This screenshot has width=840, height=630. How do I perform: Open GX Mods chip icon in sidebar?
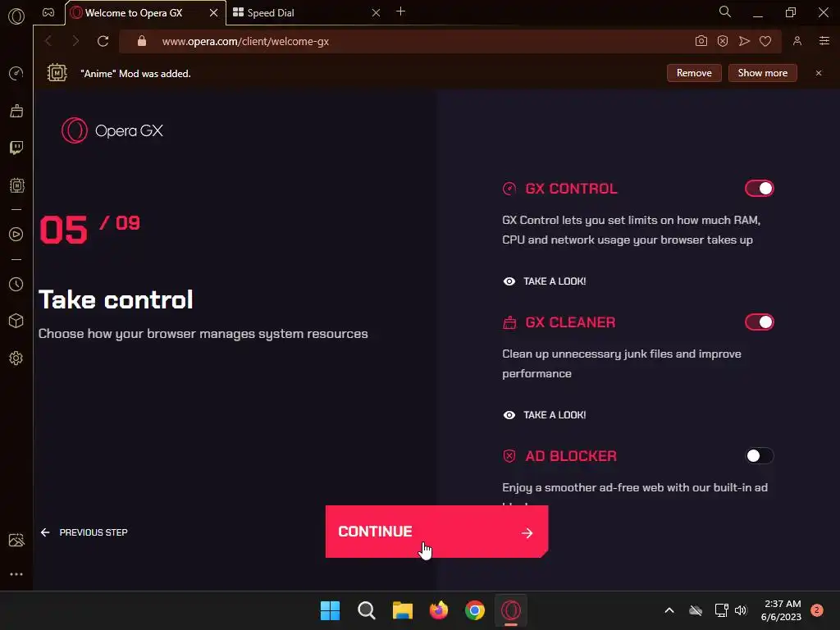pos(16,185)
